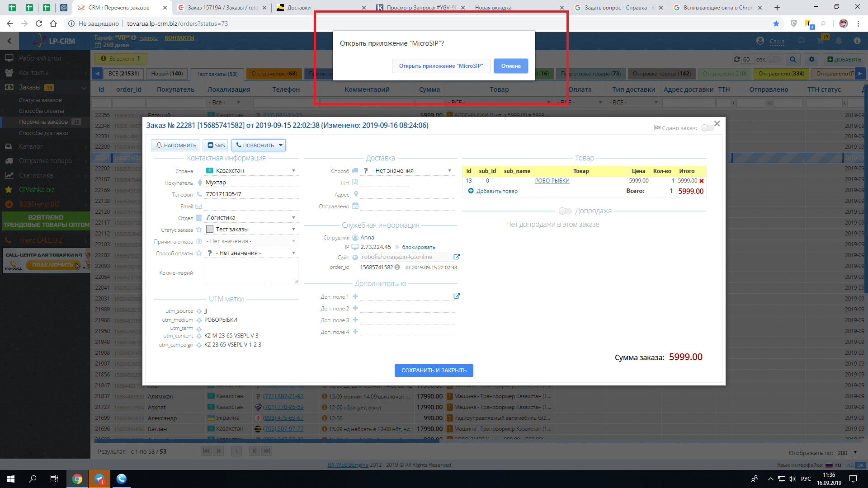Click the Добавить товар link
This screenshot has height=488, width=868.
497,191
